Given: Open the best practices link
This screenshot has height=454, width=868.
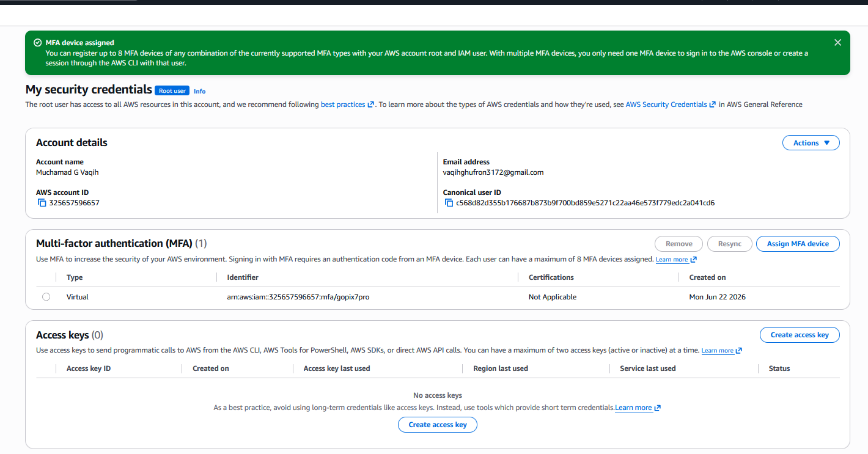Looking at the screenshot, I should pyautogui.click(x=343, y=104).
